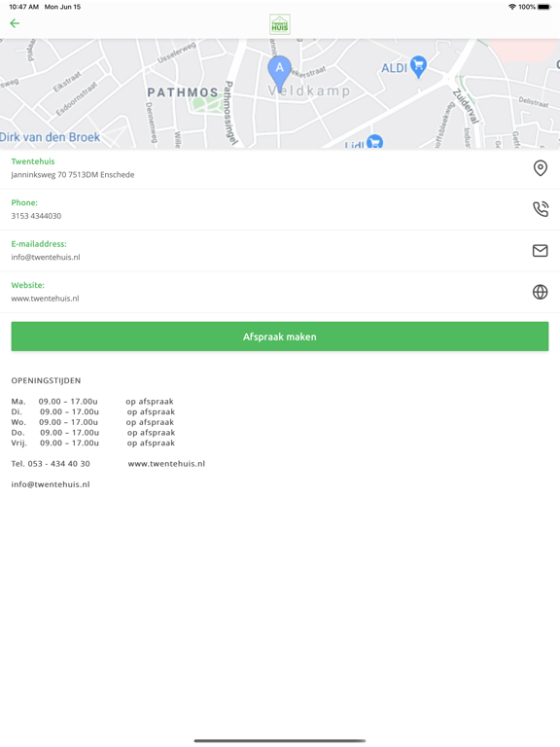Open www.twentehuis.nl under Website label

click(x=46, y=299)
